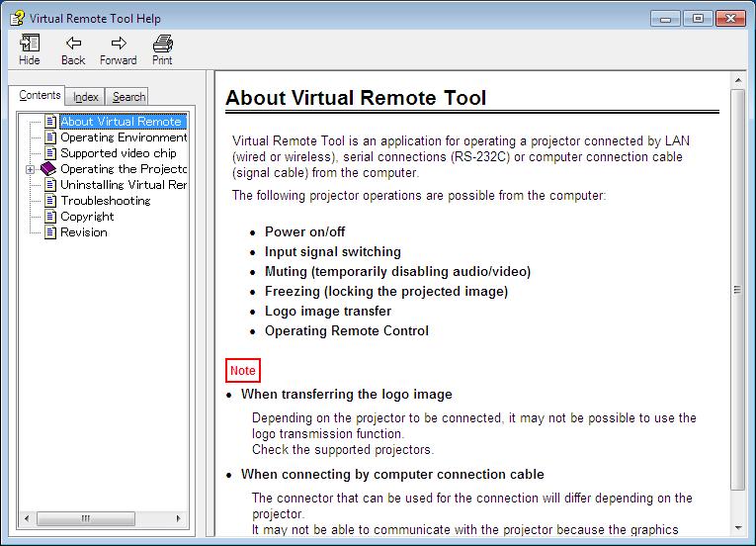Click the topic pane scroll-down arrow
The height and width of the screenshot is (546, 756).
tap(737, 527)
